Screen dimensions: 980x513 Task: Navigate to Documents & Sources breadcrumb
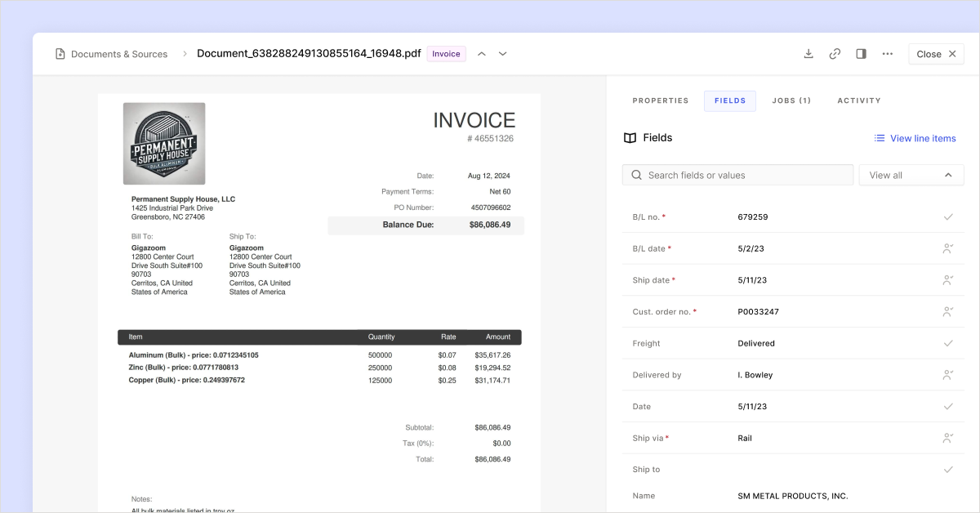pyautogui.click(x=119, y=54)
